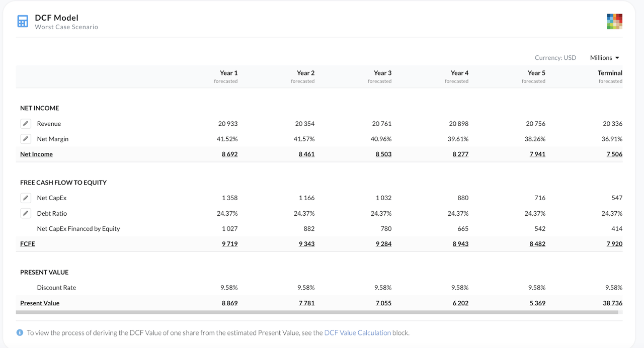Select the Terminal Present Value 38 736
The width and height of the screenshot is (644, 348).
point(612,303)
